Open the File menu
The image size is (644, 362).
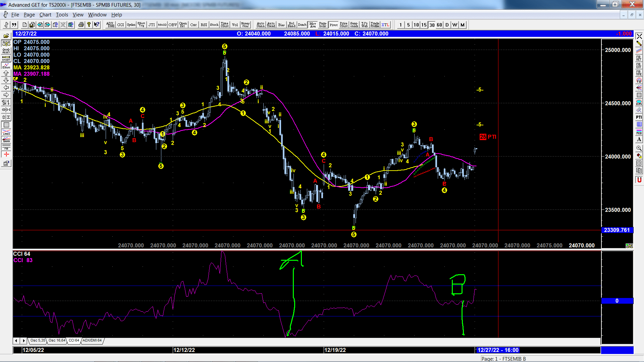pyautogui.click(x=15, y=15)
